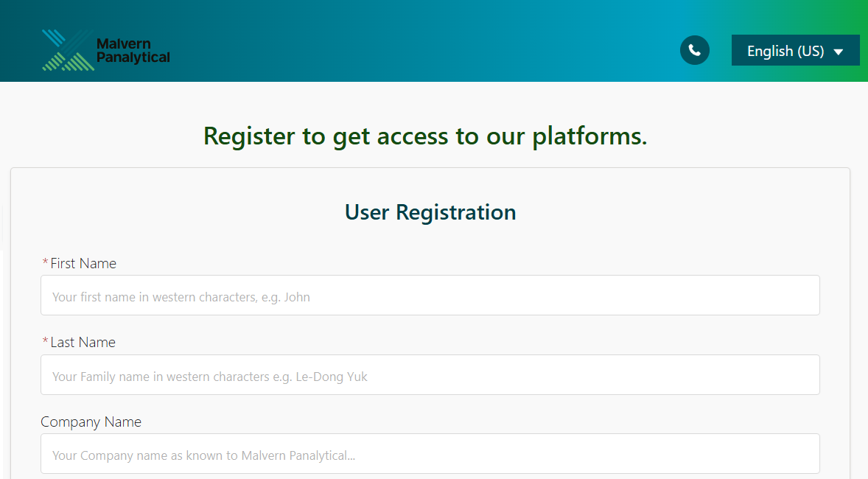Click the First Name input field

[430, 296]
